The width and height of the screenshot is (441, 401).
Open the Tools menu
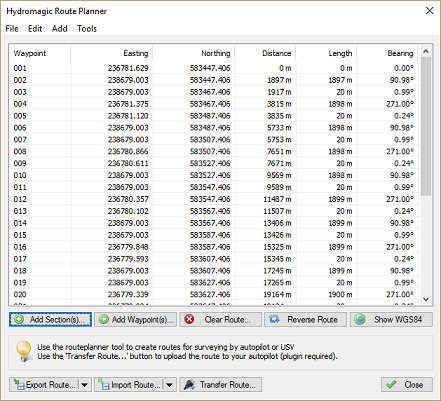pyautogui.click(x=87, y=29)
